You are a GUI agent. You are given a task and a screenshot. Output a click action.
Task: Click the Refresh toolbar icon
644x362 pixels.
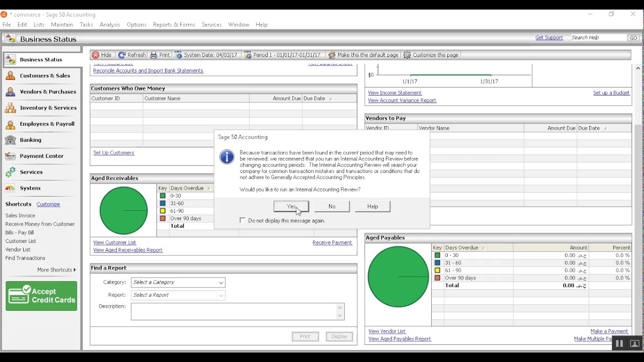click(x=122, y=55)
